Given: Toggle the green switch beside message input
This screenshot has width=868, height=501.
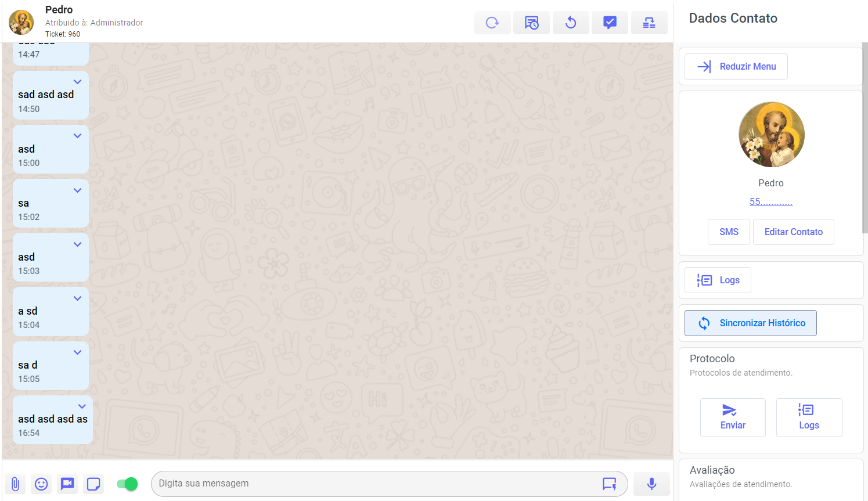Looking at the screenshot, I should (x=127, y=484).
